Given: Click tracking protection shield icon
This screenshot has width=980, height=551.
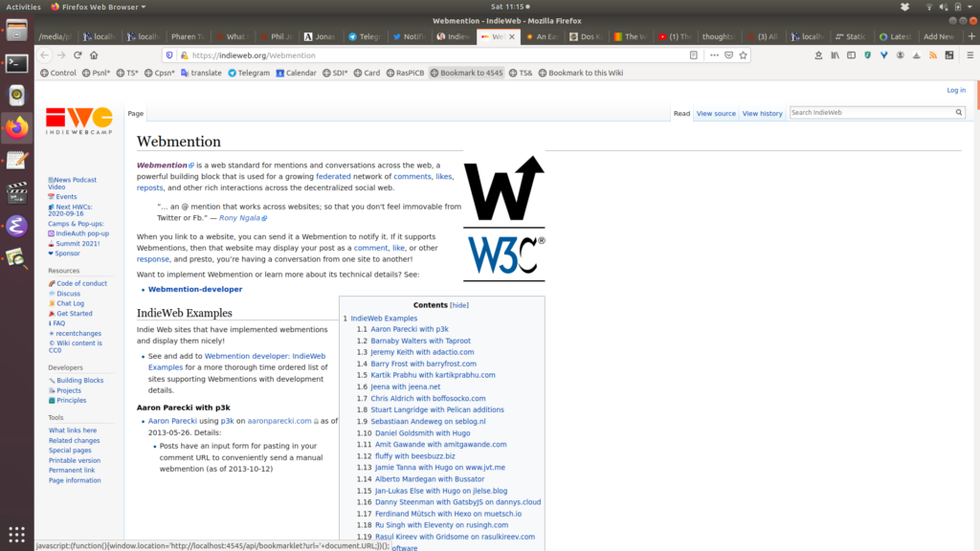Looking at the screenshot, I should (169, 55).
